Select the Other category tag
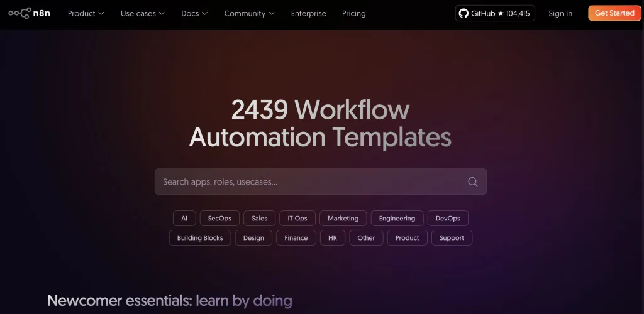Image resolution: width=644 pixels, height=314 pixels. [366, 238]
